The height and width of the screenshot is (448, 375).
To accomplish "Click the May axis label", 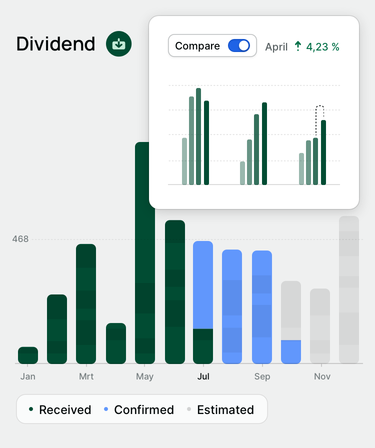I will 145,376.
